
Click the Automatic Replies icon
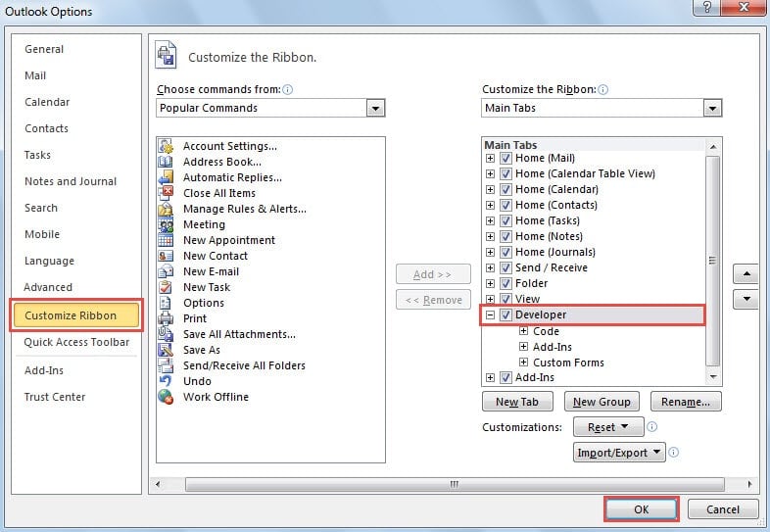coord(166,177)
